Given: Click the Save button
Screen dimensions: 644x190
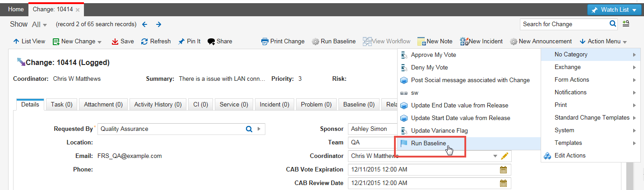Looking at the screenshot, I should pyautogui.click(x=122, y=42).
